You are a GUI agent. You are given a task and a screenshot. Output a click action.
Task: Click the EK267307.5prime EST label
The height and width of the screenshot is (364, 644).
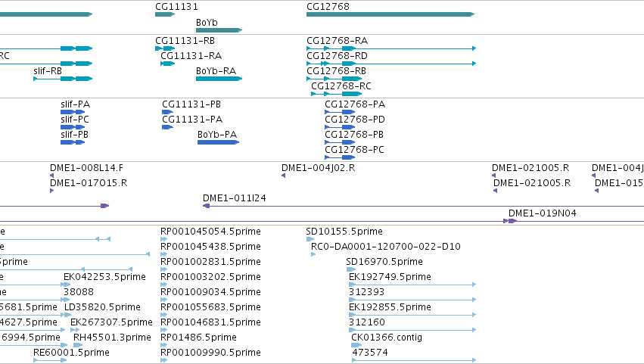[x=111, y=323]
